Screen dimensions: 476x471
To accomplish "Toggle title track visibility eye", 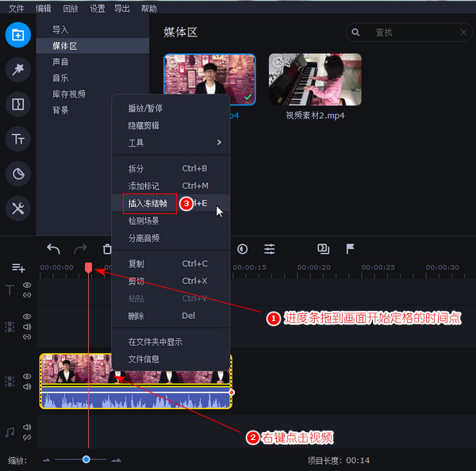I will (27, 285).
